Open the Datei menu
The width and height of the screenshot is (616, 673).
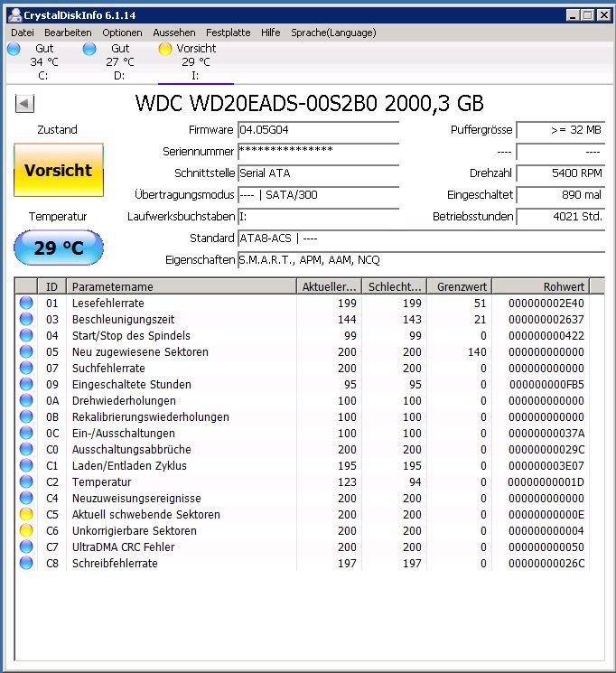tap(23, 33)
